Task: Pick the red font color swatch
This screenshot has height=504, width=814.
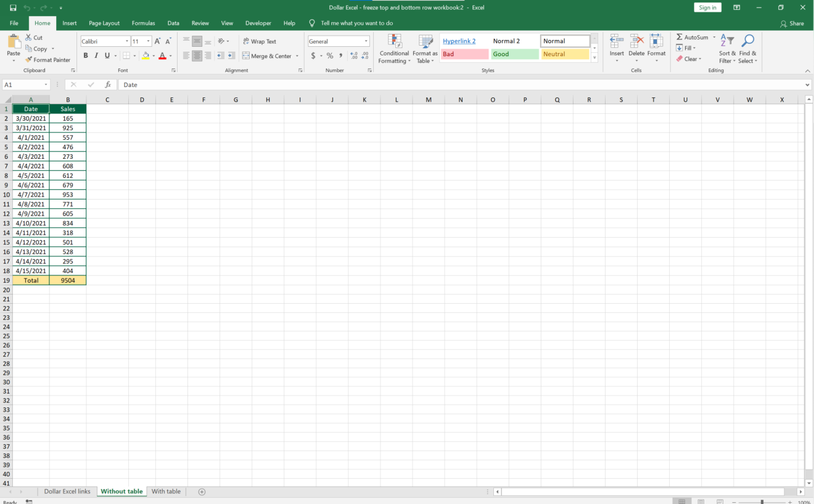Action: pyautogui.click(x=162, y=55)
